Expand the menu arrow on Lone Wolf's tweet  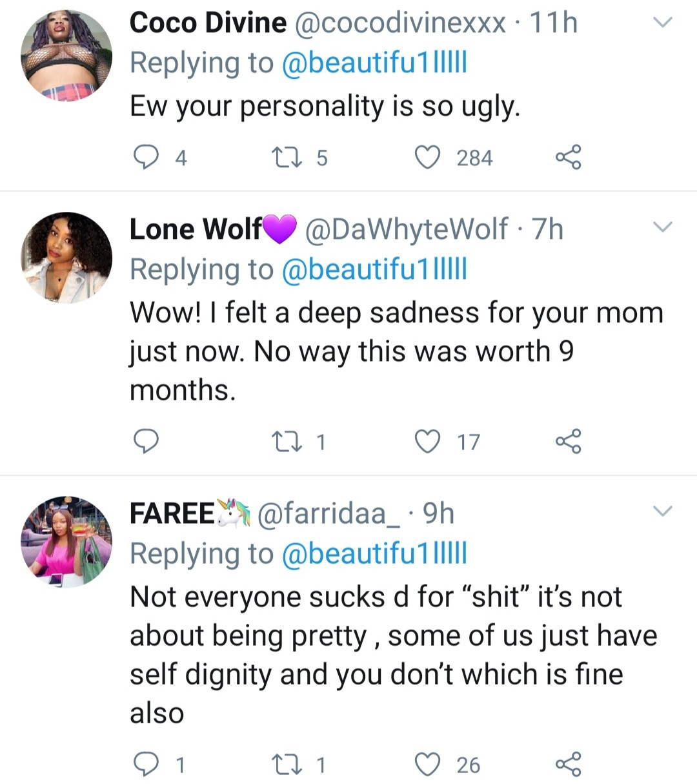pos(663,227)
